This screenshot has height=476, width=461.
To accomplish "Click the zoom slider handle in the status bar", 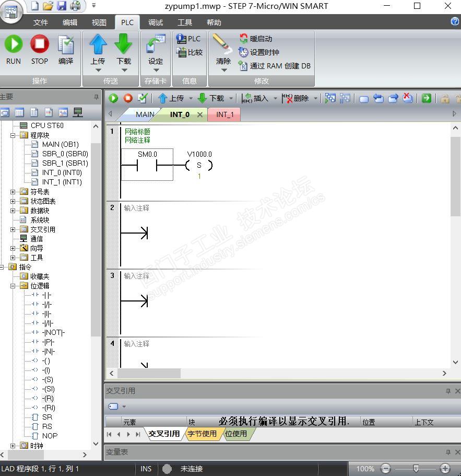I will [x=416, y=468].
